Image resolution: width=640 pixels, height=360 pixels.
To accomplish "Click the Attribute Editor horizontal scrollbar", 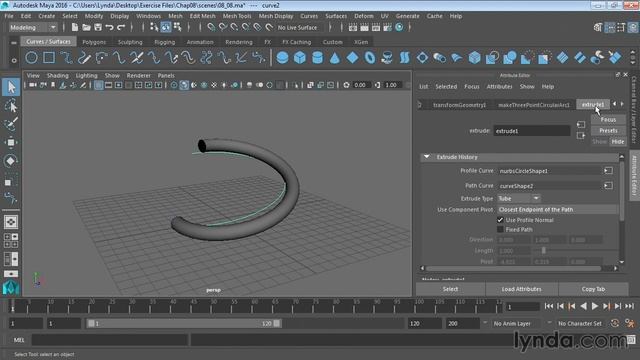I will click(x=513, y=268).
